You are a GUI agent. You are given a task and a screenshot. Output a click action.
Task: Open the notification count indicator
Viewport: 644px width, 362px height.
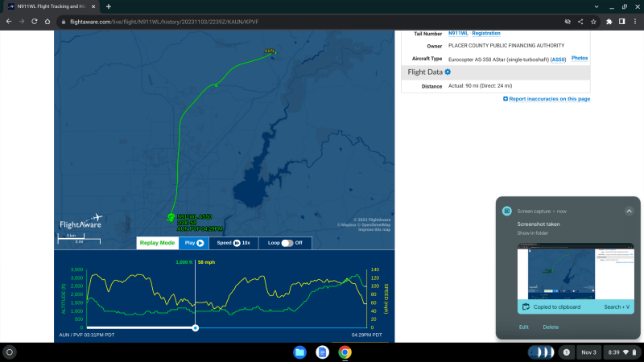point(567,352)
